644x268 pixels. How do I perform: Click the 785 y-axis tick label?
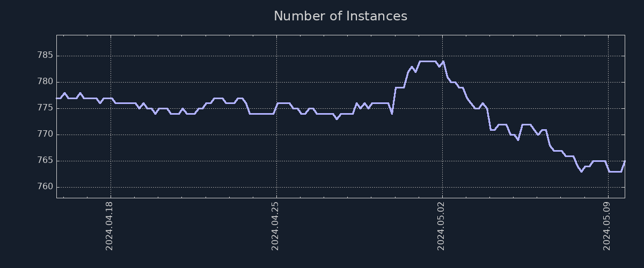point(44,56)
